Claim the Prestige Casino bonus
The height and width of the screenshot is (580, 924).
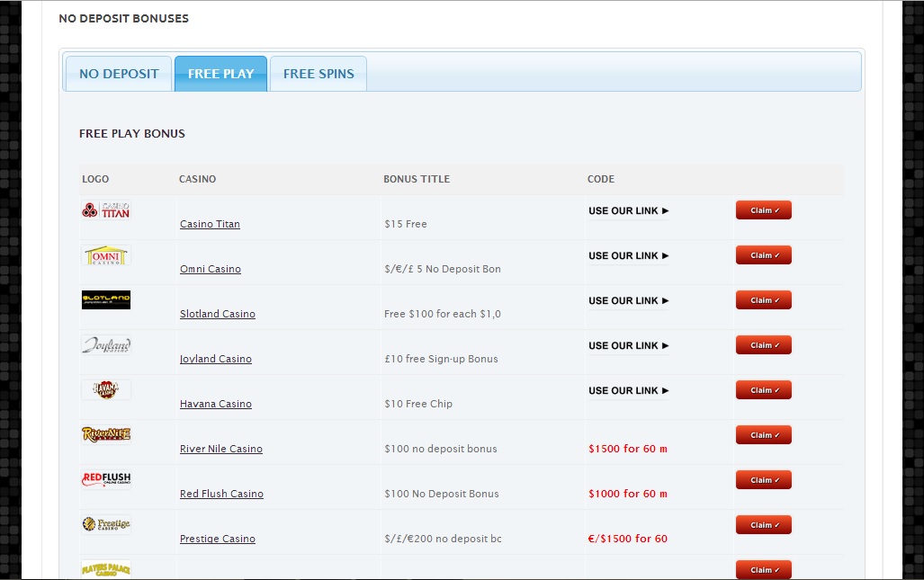pyautogui.click(x=764, y=524)
